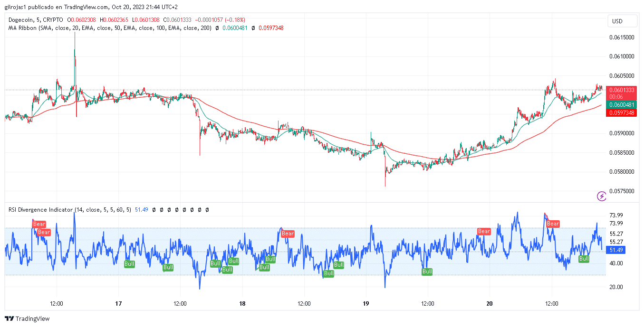Click the red MA value label 0.0597348 on axis
The image size is (644, 327).
pos(621,113)
